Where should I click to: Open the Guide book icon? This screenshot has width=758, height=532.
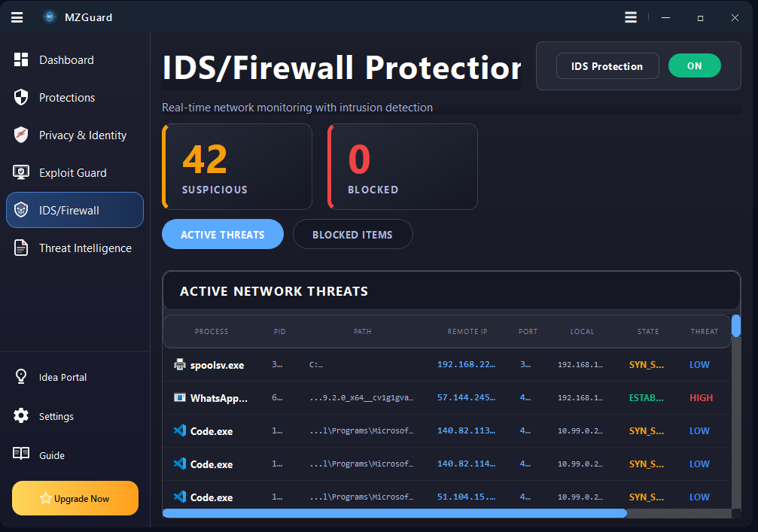21,454
